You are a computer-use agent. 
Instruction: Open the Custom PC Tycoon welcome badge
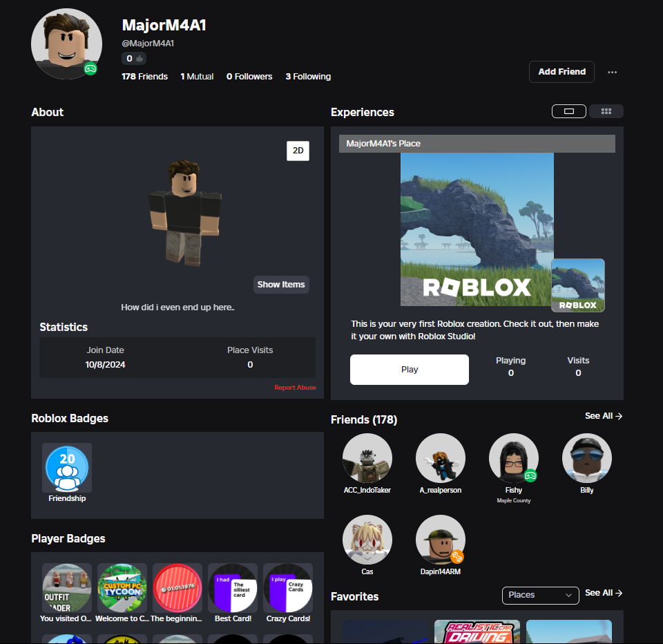click(x=122, y=588)
